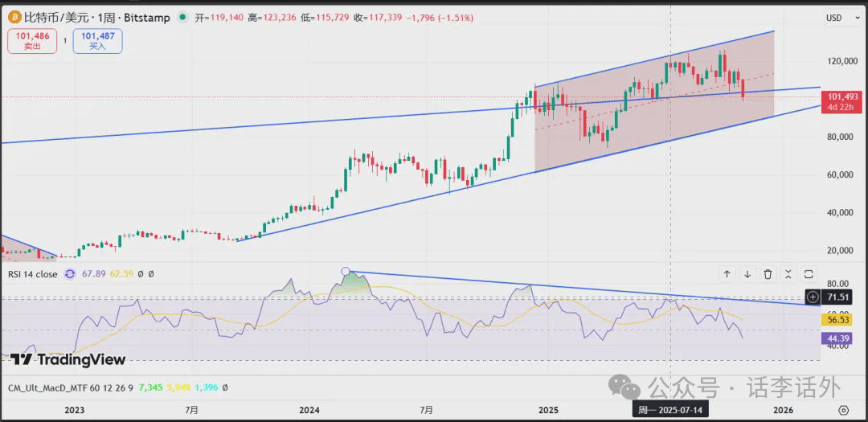This screenshot has height=422, width=868.
Task: Click the TradingView logo
Action: [x=68, y=359]
